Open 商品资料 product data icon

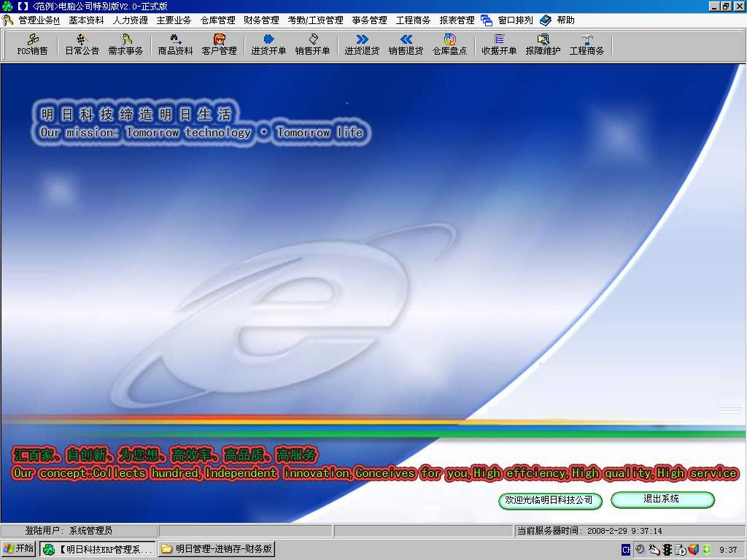point(175,44)
